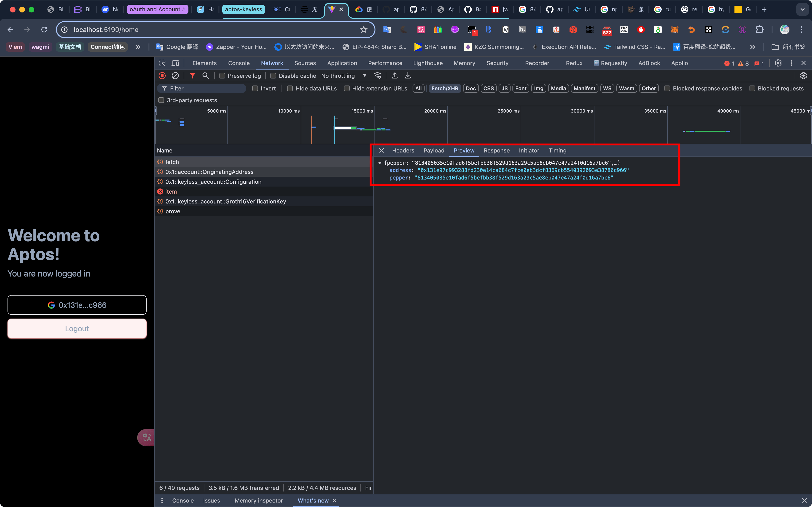812x507 pixels.
Task: Toggle Blocked response cookies checkbox
Action: (x=667, y=89)
